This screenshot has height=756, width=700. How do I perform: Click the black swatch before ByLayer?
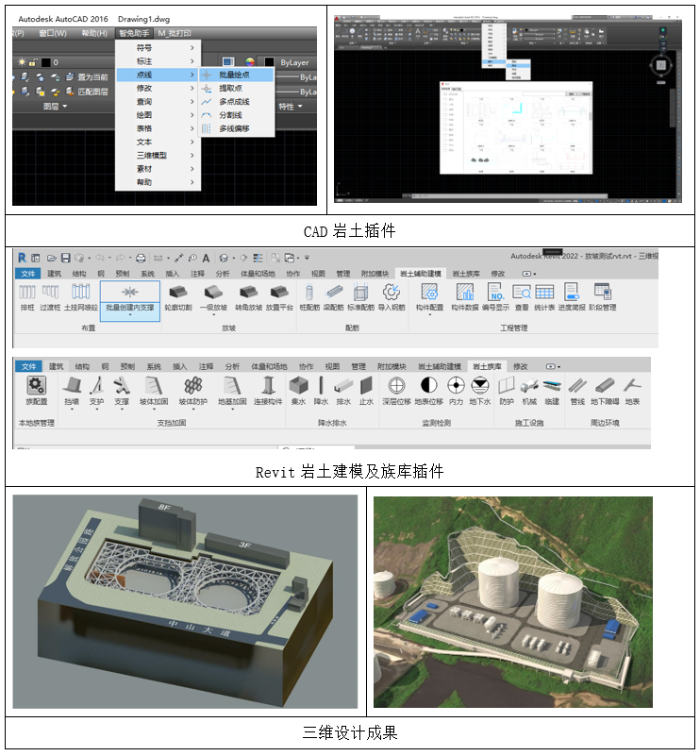pyautogui.click(x=269, y=62)
